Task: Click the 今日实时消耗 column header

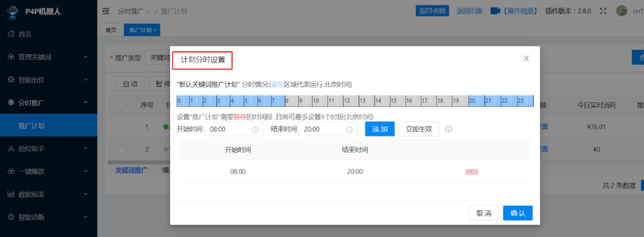Action: coord(597,105)
